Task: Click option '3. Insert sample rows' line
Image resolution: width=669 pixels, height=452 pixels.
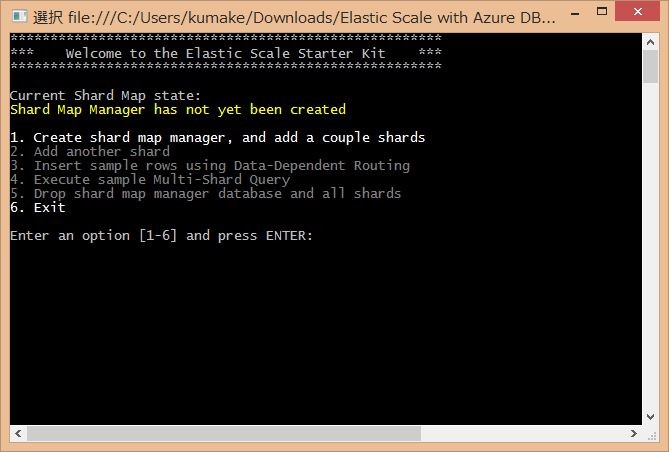Action: [x=210, y=166]
